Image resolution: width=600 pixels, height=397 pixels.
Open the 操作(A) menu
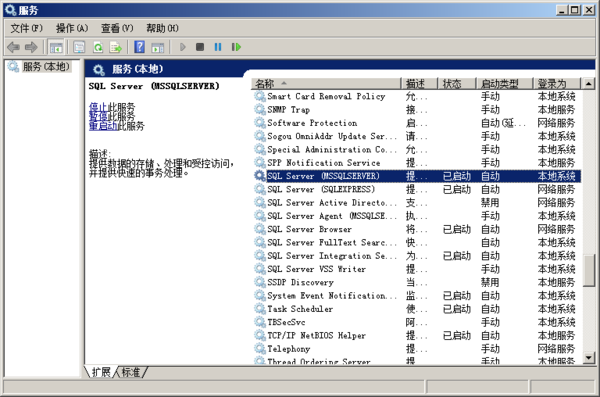pyautogui.click(x=72, y=28)
